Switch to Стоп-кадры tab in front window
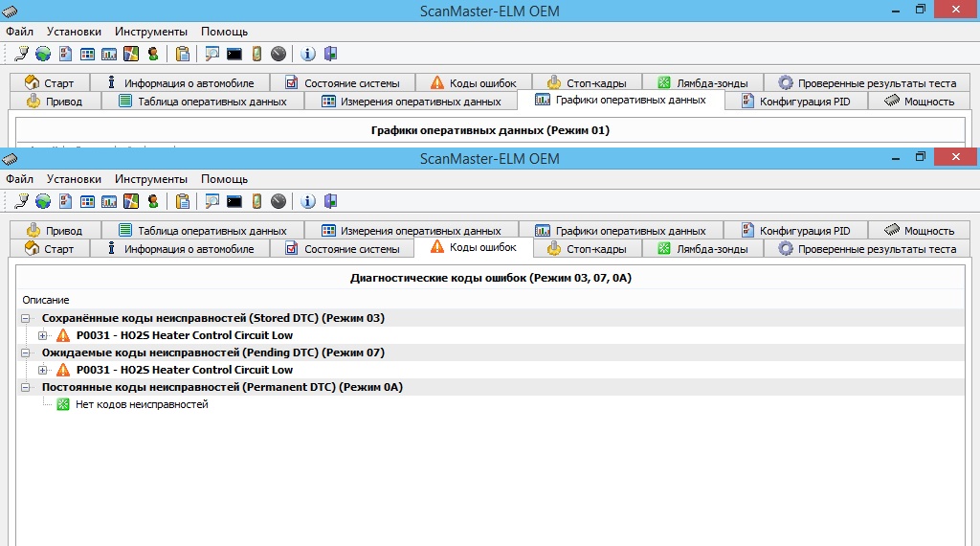Viewport: 980px width, 546px height. point(586,249)
